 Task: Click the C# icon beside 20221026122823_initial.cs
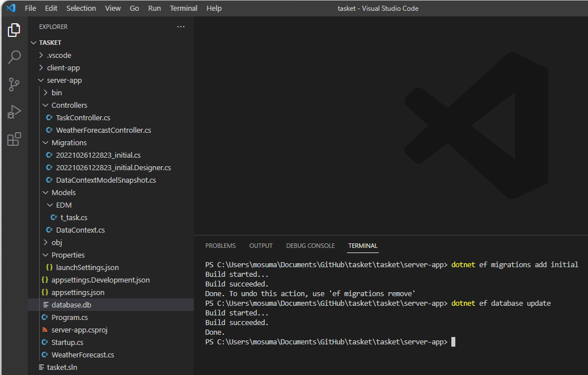[49, 155]
